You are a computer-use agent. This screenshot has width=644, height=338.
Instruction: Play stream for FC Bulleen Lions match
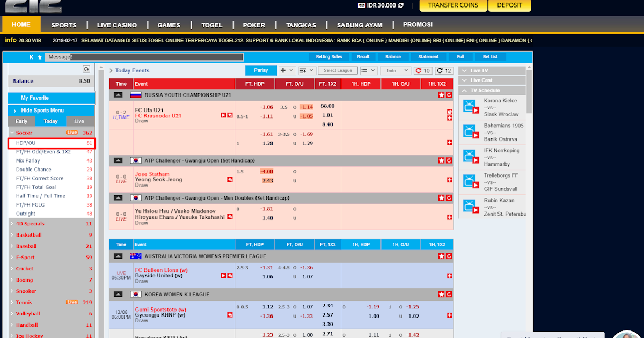click(223, 275)
